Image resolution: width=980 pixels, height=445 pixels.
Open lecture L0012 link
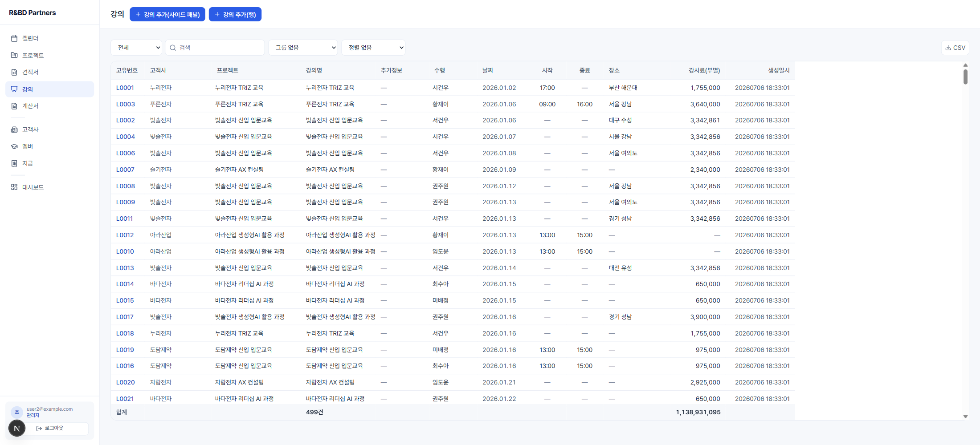click(x=125, y=235)
